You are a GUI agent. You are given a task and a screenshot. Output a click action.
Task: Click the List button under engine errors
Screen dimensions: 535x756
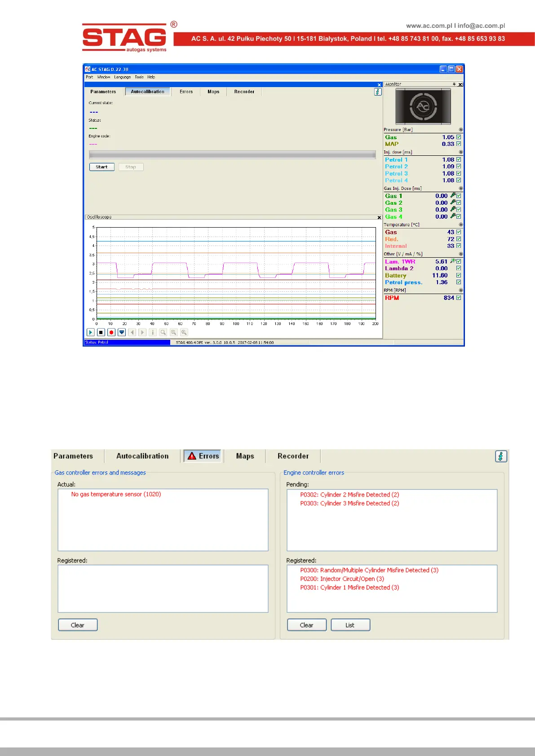pyautogui.click(x=350, y=625)
